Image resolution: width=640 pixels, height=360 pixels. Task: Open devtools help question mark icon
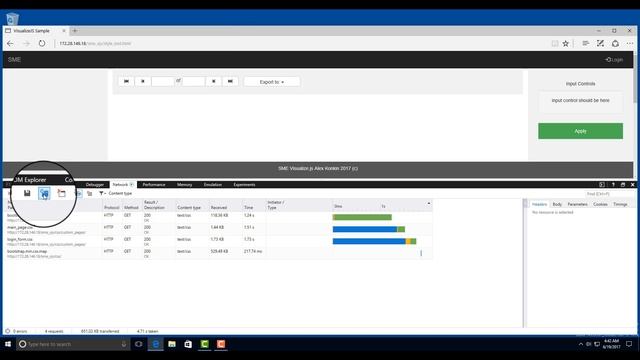coord(613,184)
